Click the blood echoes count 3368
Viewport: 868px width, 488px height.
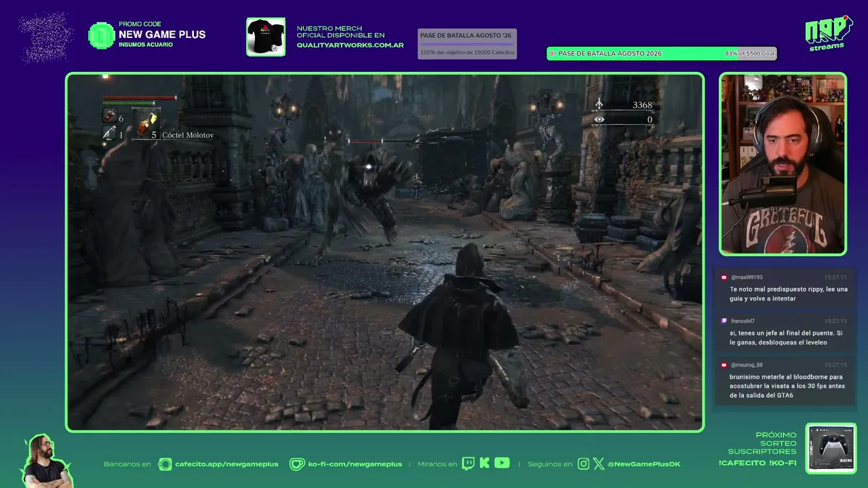(x=642, y=105)
